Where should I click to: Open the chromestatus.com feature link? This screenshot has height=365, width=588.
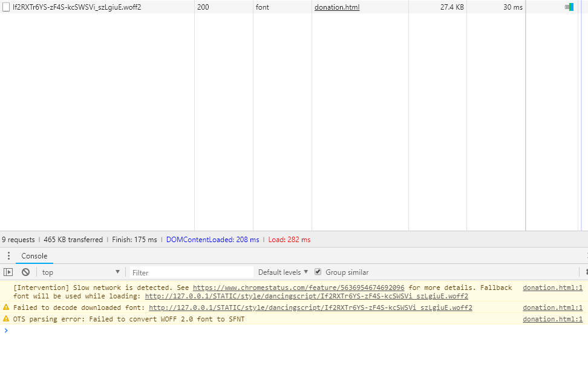[298, 288]
